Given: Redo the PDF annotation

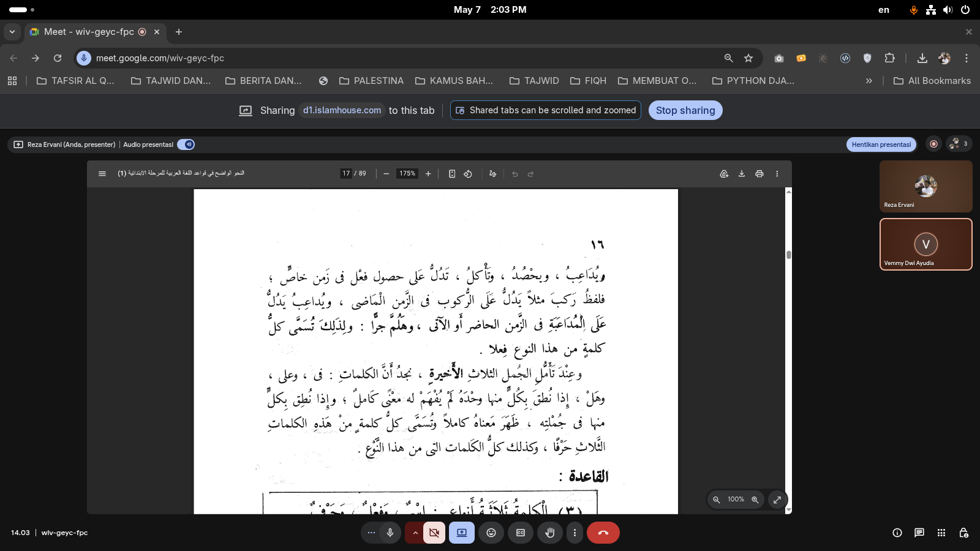Looking at the screenshot, I should pyautogui.click(x=531, y=174).
